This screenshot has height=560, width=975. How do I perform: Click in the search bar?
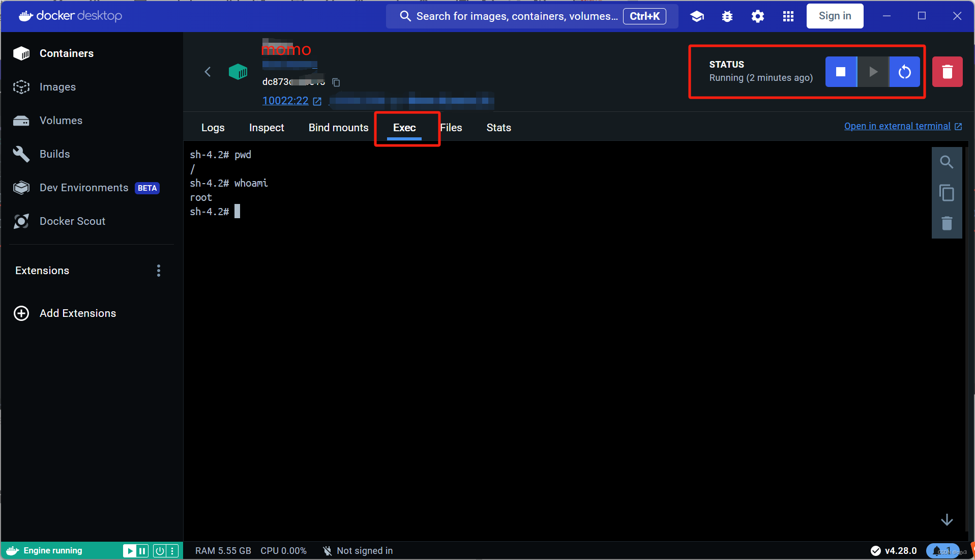(x=532, y=16)
